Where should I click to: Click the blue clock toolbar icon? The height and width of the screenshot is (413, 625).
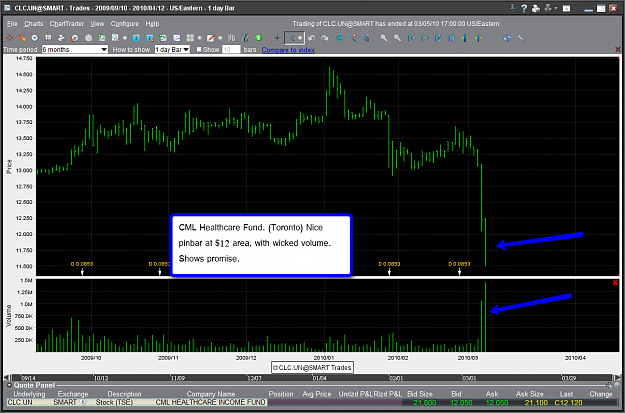coord(35,38)
